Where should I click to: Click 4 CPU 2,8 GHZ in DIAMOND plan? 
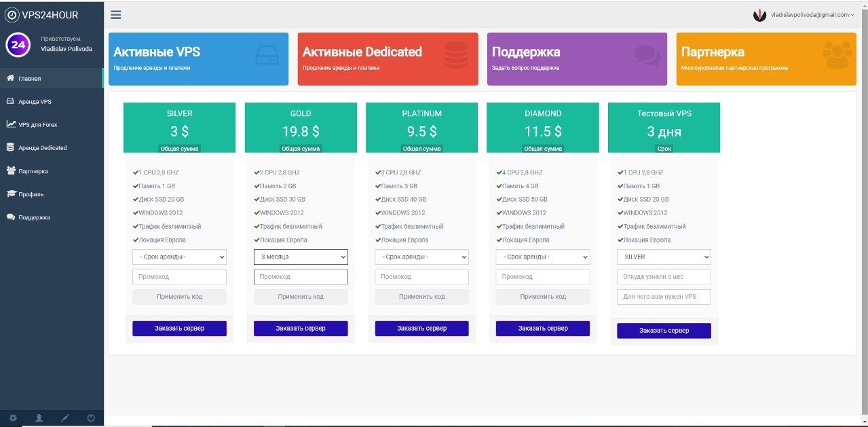click(523, 172)
